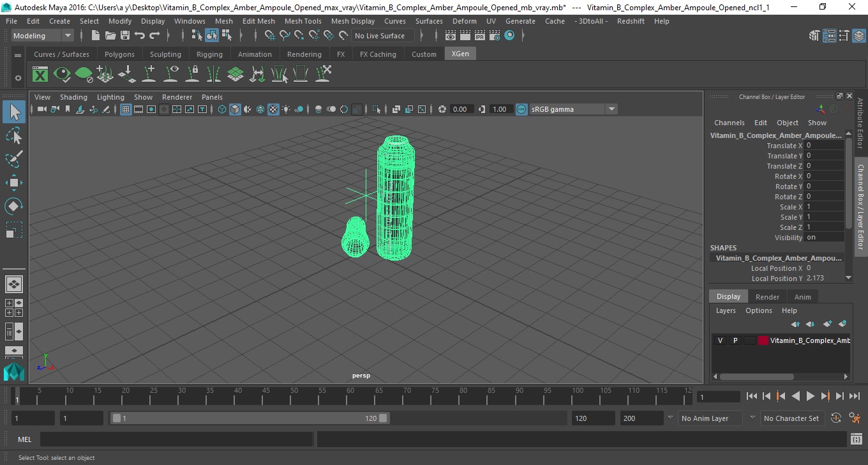This screenshot has width=868, height=465.
Task: Create a new scene from the toolbar
Action: pos(95,36)
